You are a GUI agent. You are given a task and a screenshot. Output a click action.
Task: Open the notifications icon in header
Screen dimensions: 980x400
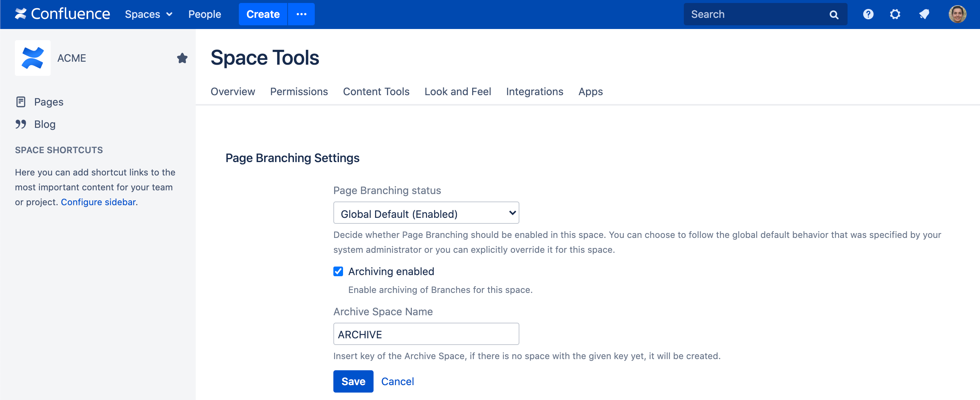point(924,14)
